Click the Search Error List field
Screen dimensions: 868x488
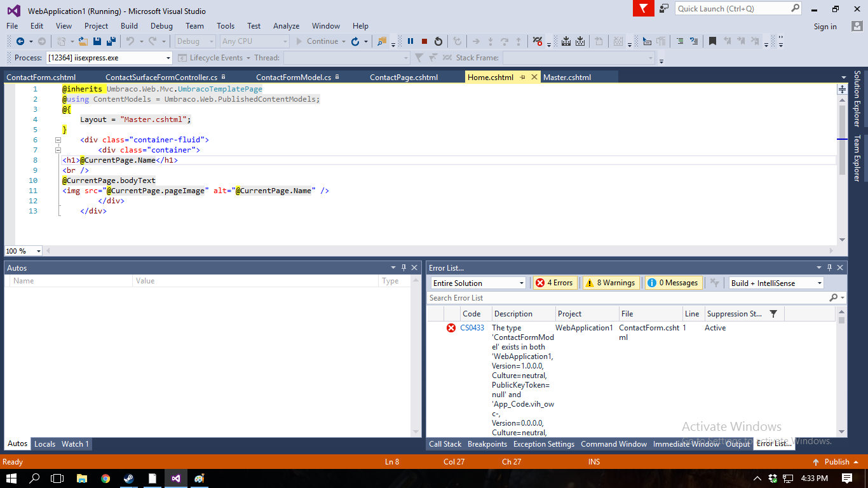point(626,298)
